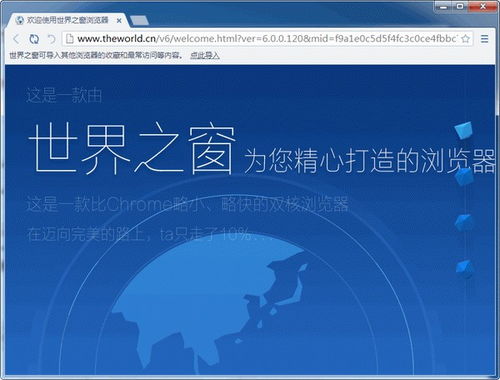Focus the theworld.cn address bar

pos(267,39)
